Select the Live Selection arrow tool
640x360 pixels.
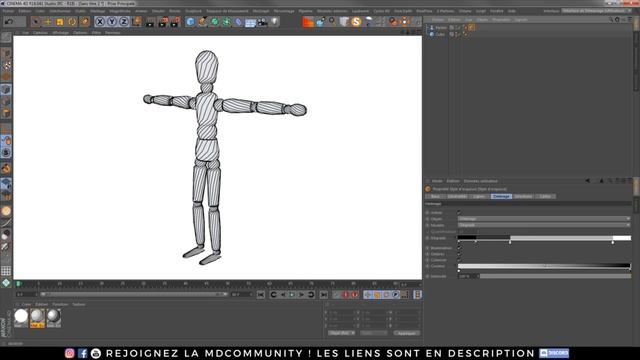click(x=36, y=22)
